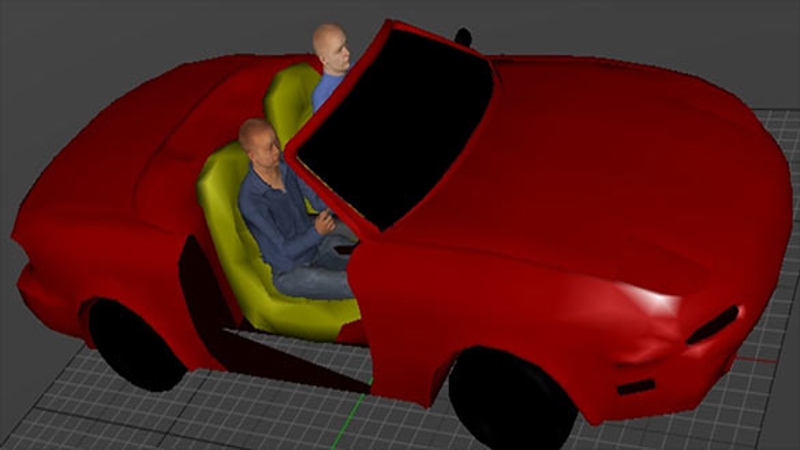Click the black side mirror above the windshield
800x450 pixels.
(x=463, y=37)
